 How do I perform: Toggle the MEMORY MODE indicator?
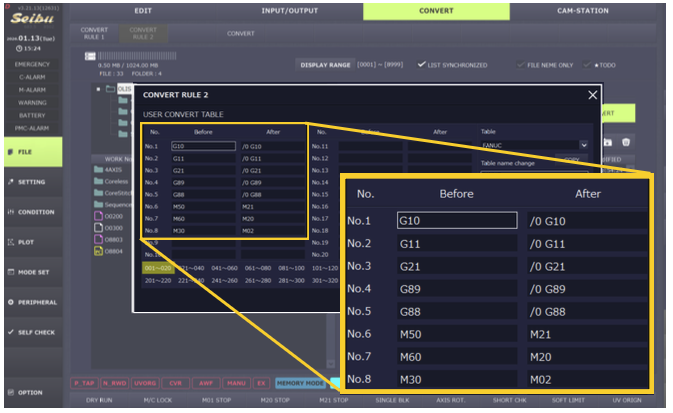[300, 383]
